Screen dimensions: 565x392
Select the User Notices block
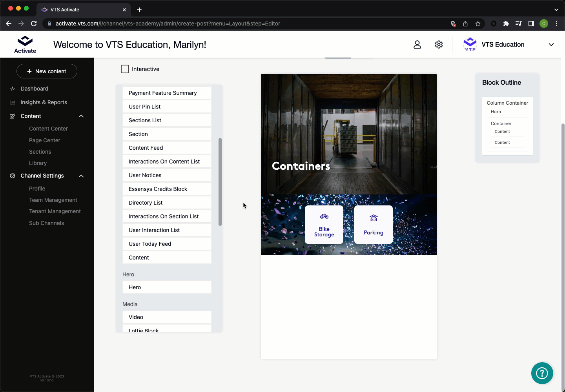click(x=167, y=175)
